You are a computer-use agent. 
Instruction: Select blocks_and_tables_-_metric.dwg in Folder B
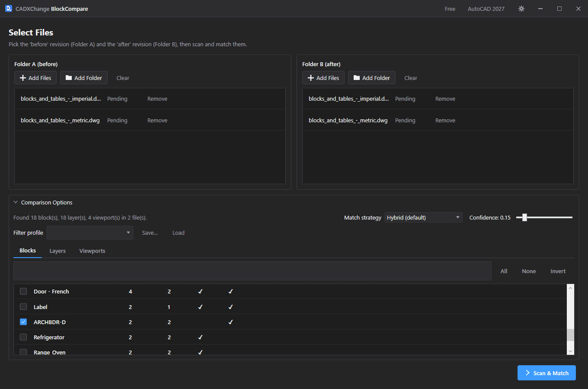348,121
